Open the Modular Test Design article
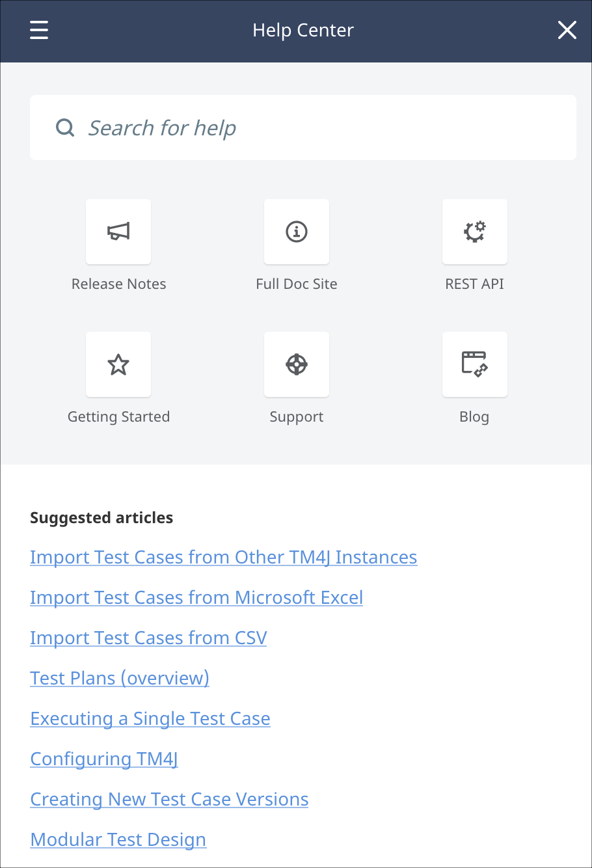Viewport: 592px width, 868px height. click(x=118, y=840)
